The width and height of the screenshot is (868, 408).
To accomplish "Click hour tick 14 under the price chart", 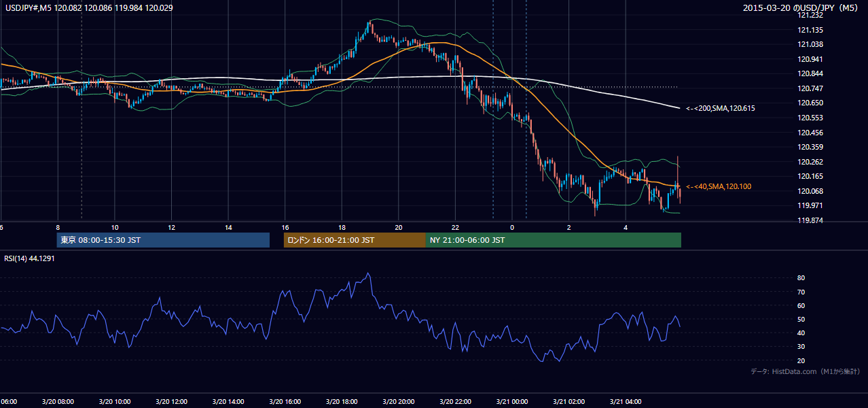I will click(228, 228).
